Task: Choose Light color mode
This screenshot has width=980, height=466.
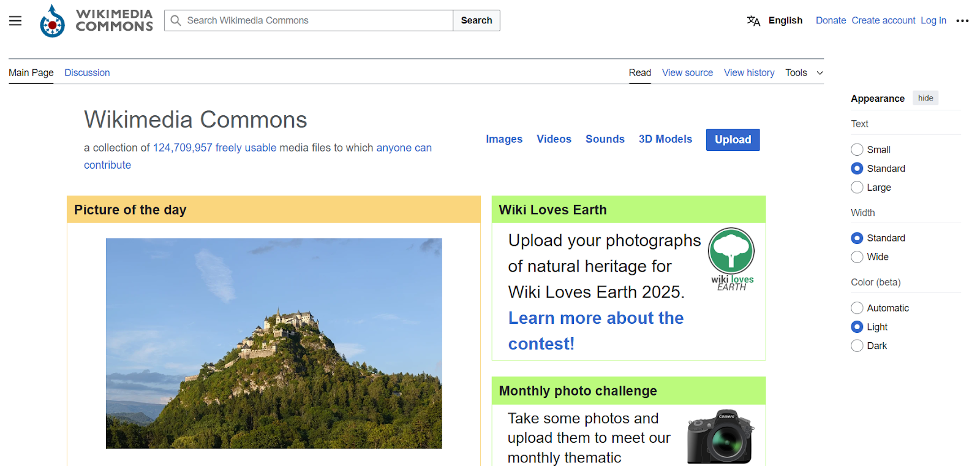Action: pyautogui.click(x=857, y=327)
